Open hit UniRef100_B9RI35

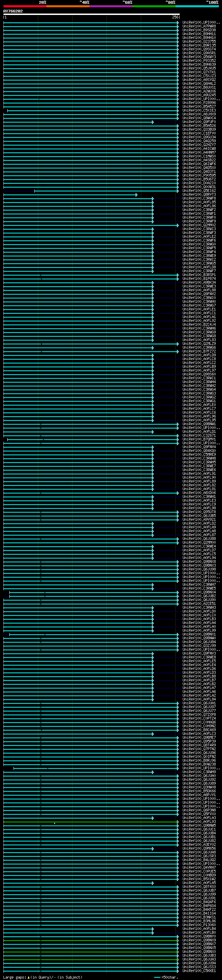199,45
